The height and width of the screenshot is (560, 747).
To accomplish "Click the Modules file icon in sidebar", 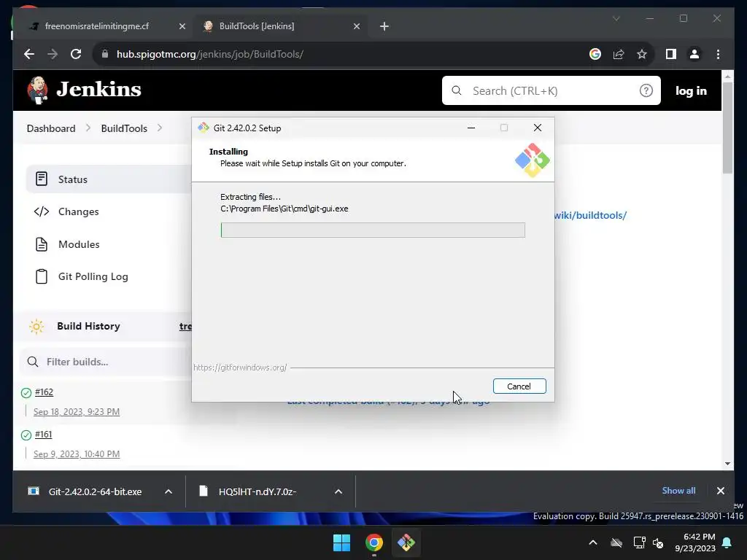I will (42, 244).
